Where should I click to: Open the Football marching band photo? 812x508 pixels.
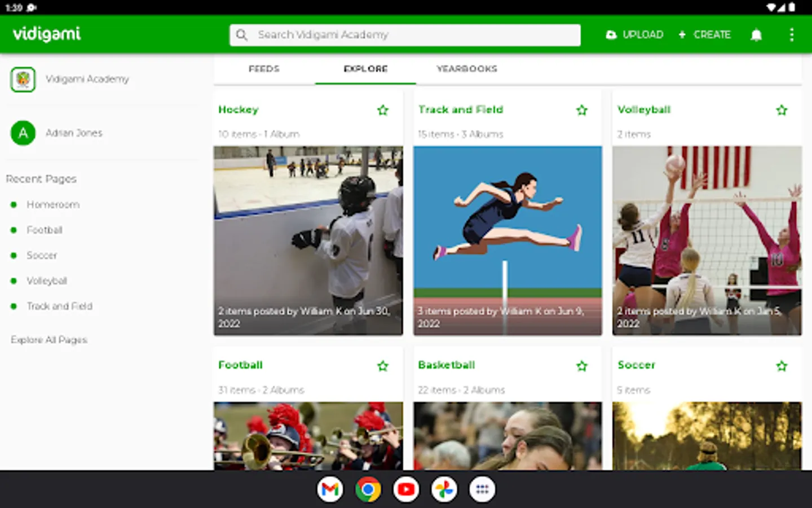(308, 436)
